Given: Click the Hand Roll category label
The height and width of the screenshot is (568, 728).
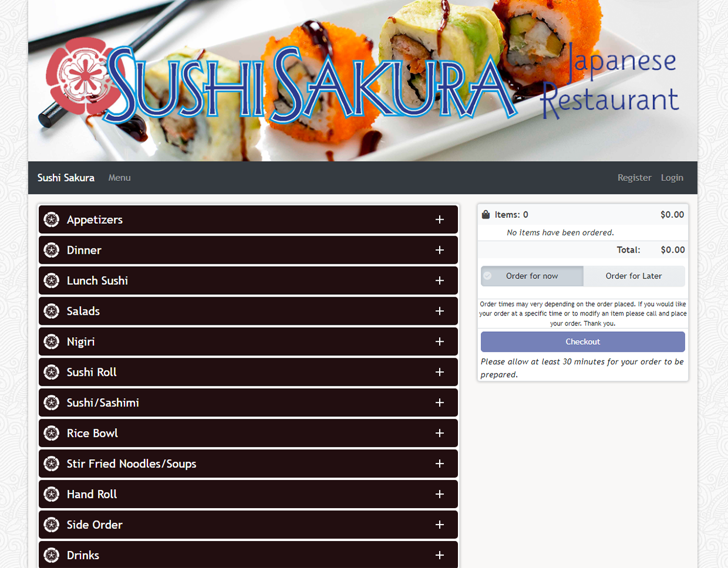Looking at the screenshot, I should tap(92, 495).
